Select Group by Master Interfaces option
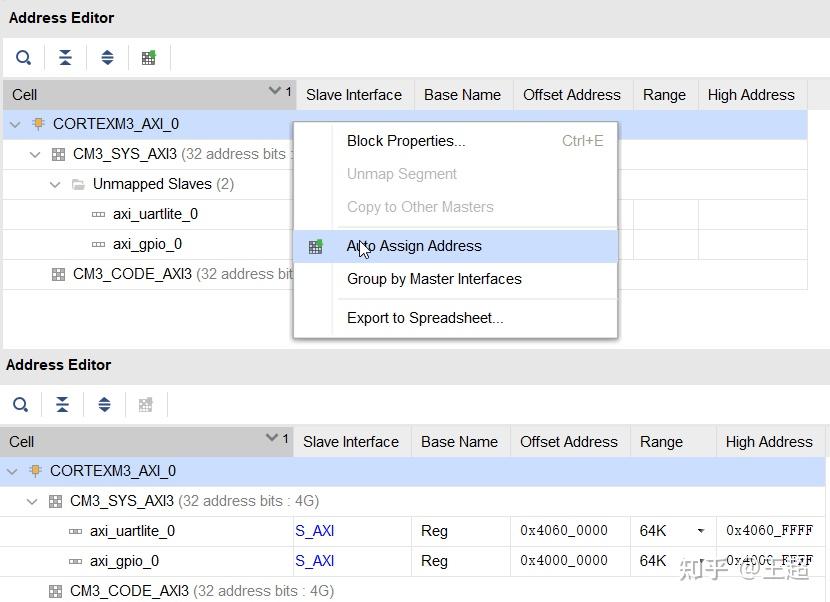 coord(434,279)
